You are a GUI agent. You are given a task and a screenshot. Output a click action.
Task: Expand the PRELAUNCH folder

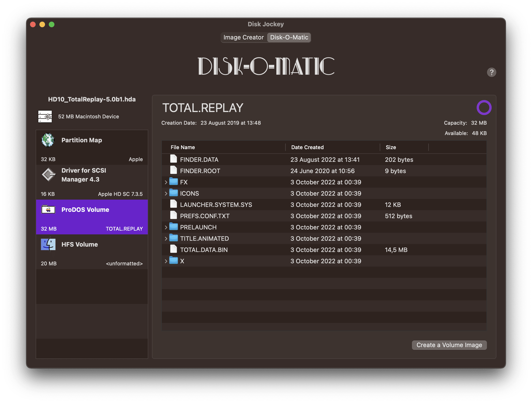tap(166, 227)
